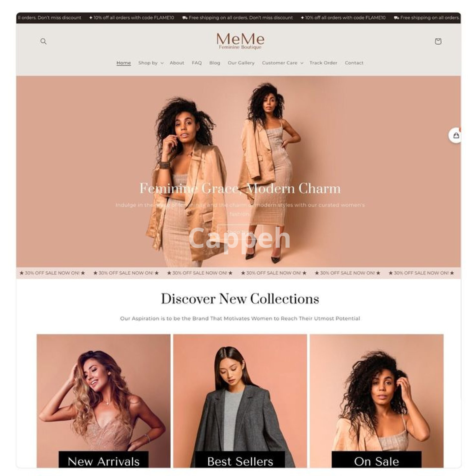476x476 pixels.
Task: Open the shopping cart icon in header
Action: [438, 41]
